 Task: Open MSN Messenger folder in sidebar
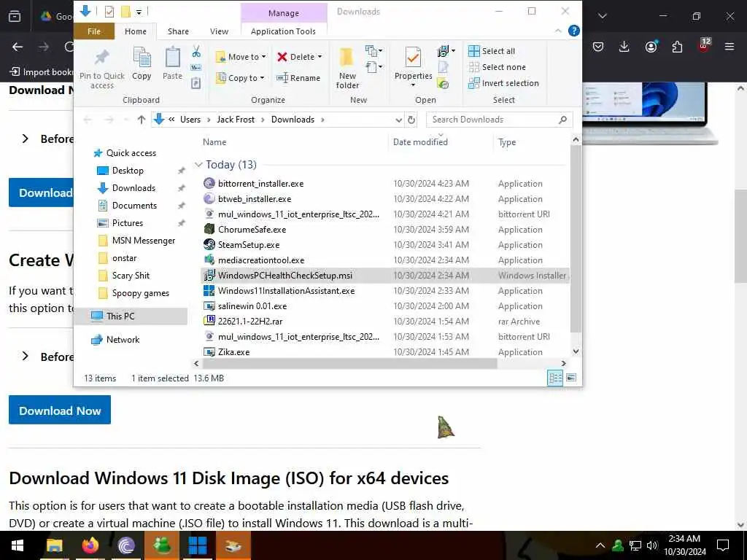tap(144, 241)
